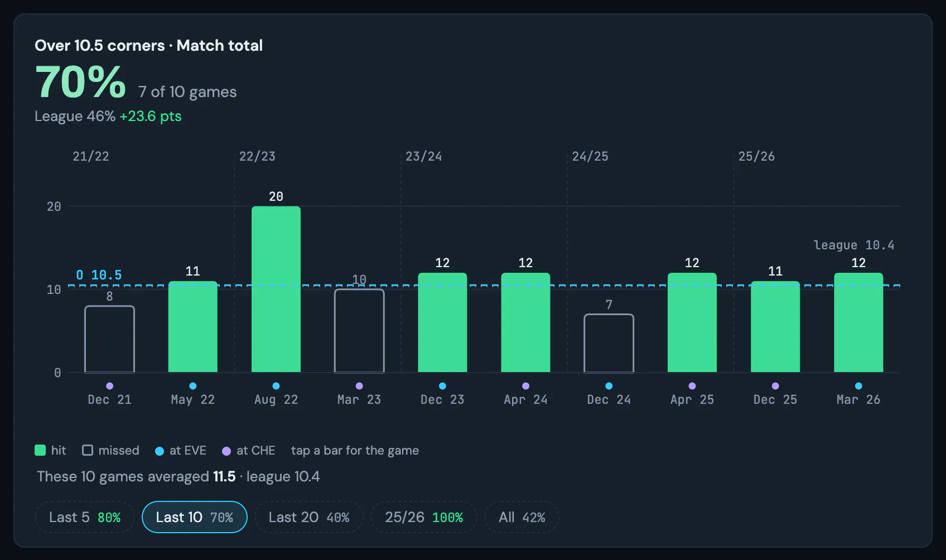Click the 23/24 season header label
The height and width of the screenshot is (560, 946).
pyautogui.click(x=424, y=156)
